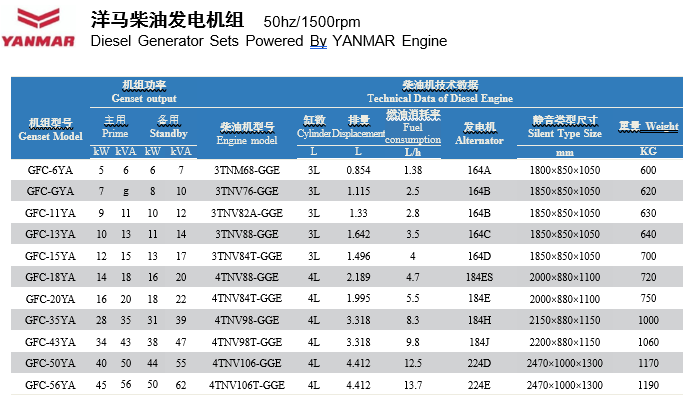Click the Alternator column header

pyautogui.click(x=479, y=133)
